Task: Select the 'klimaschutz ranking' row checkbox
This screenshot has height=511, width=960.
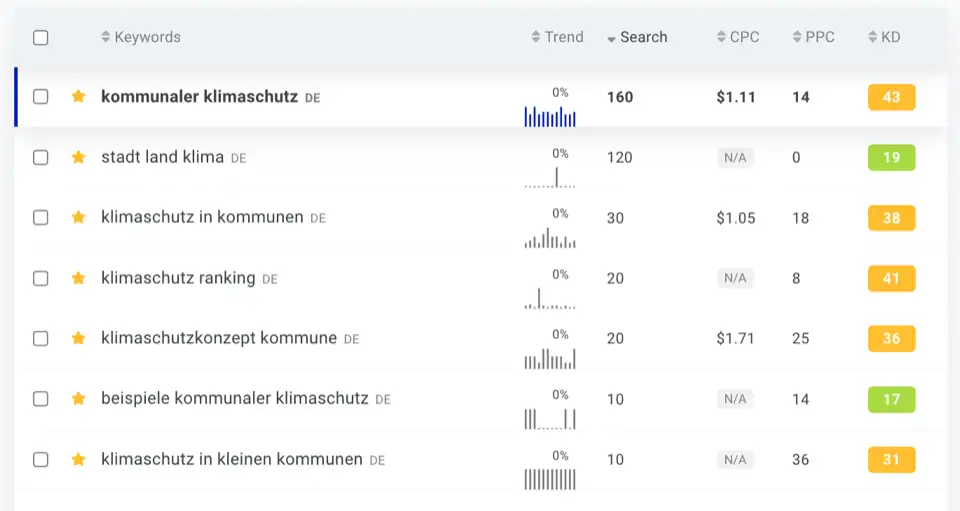Action: point(40,278)
